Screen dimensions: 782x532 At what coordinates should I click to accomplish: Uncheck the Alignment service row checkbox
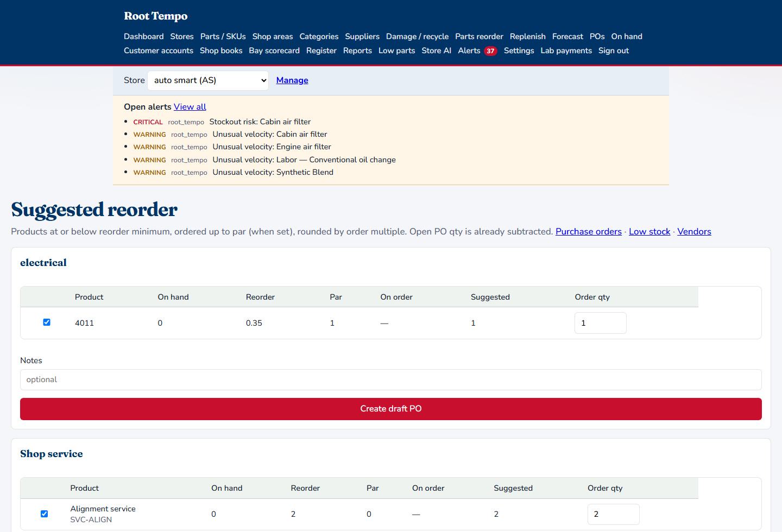tap(45, 514)
